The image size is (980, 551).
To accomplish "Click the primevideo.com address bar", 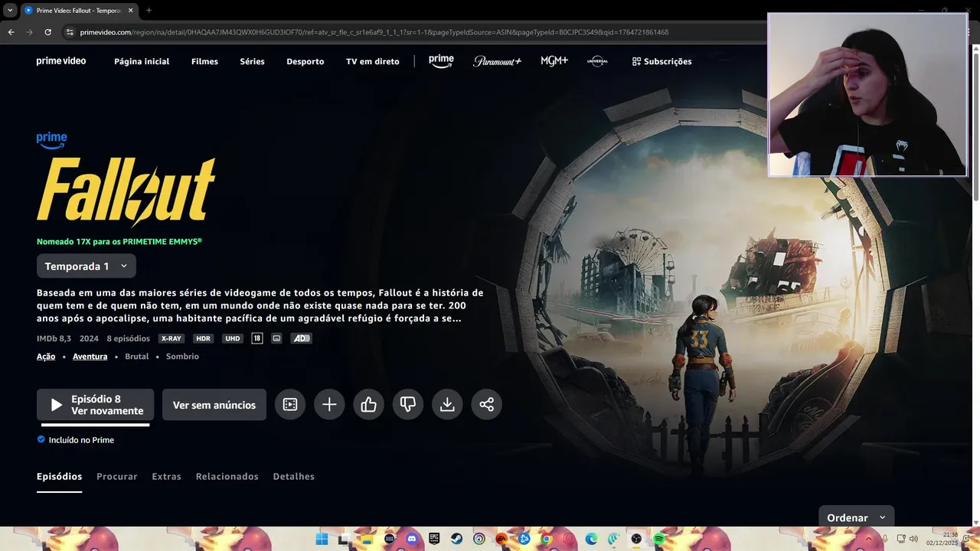I will pos(413,32).
